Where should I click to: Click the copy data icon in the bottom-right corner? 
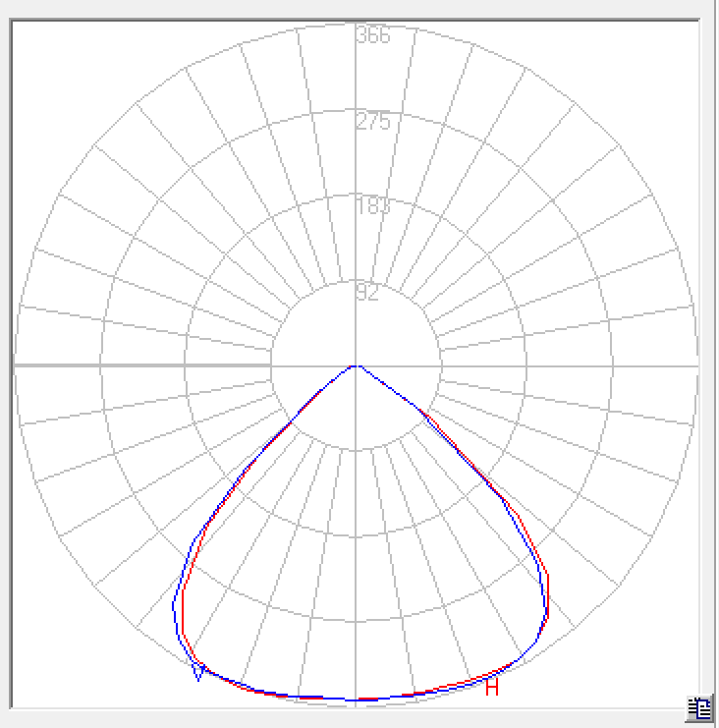(x=699, y=707)
